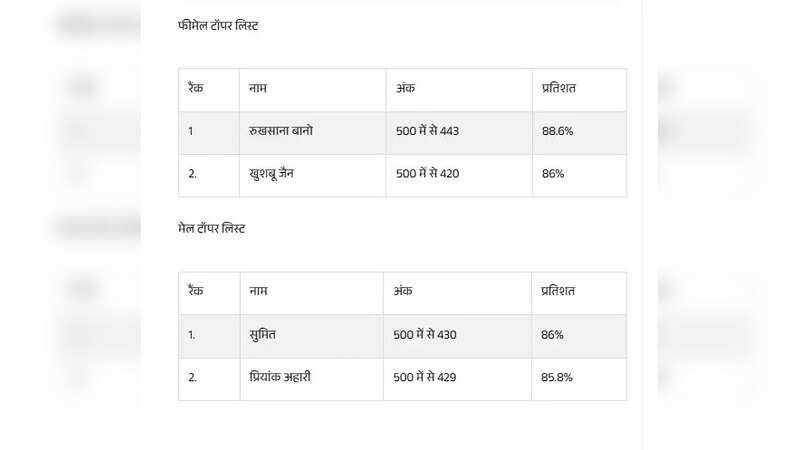Screen dimensions: 799x450
Task: Click the marks cell 500 में से 443
Action: (427, 131)
